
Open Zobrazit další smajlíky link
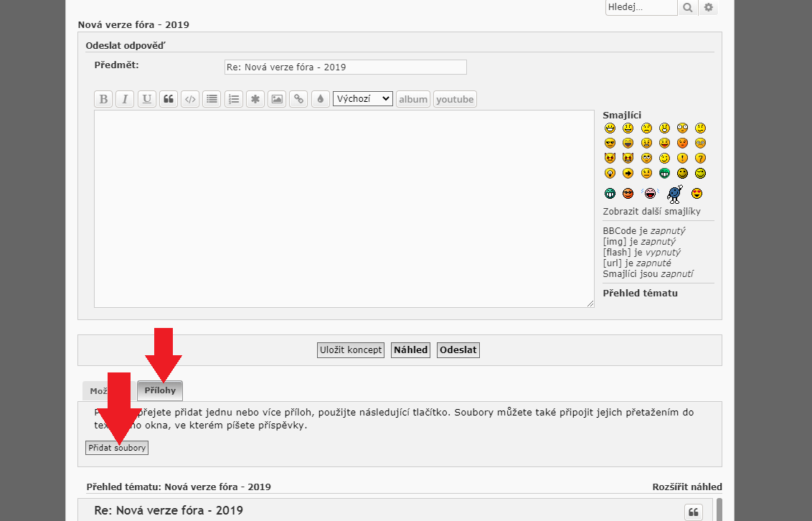(651, 212)
